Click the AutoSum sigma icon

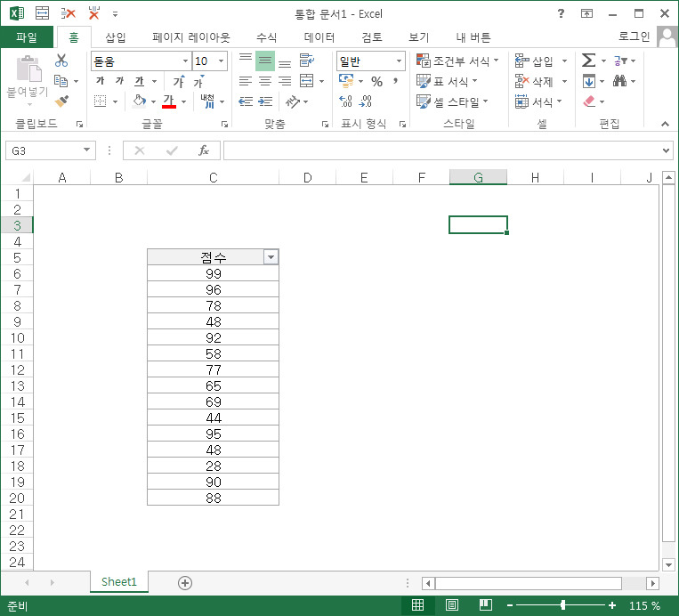[589, 61]
